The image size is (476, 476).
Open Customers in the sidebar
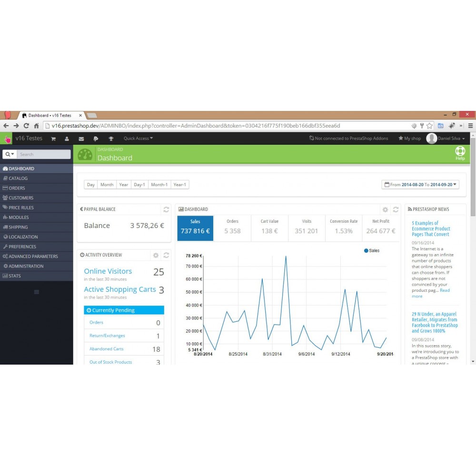[37, 198]
